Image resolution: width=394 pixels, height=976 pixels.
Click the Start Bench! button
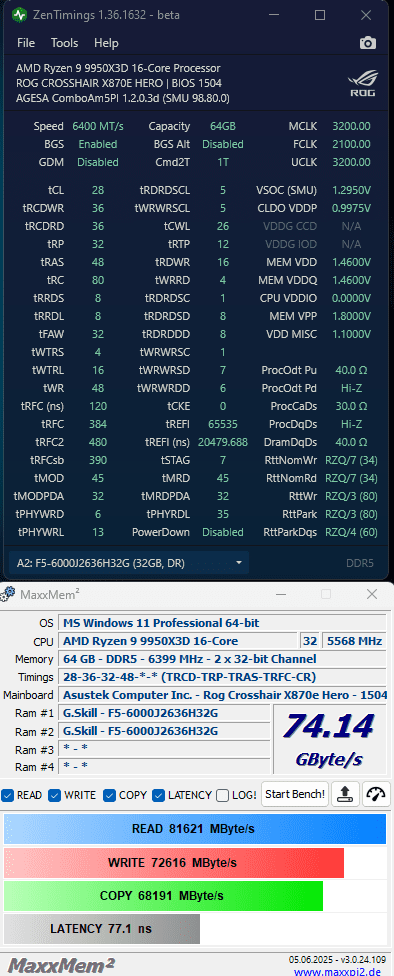295,794
